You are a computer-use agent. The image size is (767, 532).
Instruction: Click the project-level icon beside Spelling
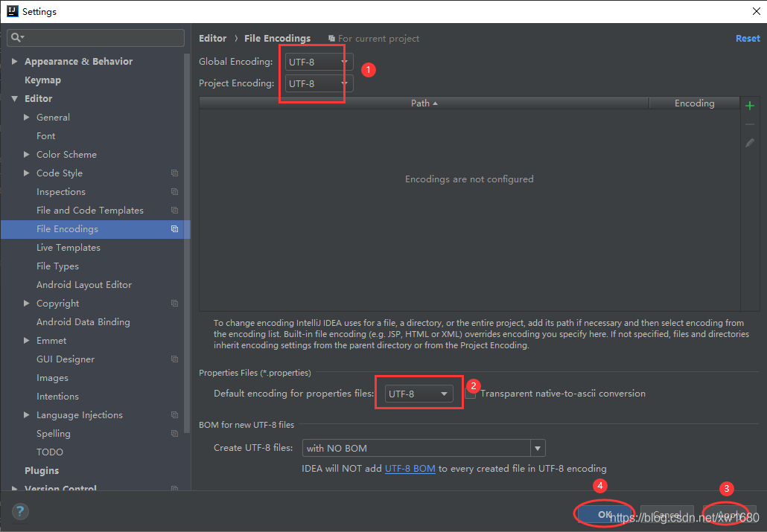[x=175, y=433]
